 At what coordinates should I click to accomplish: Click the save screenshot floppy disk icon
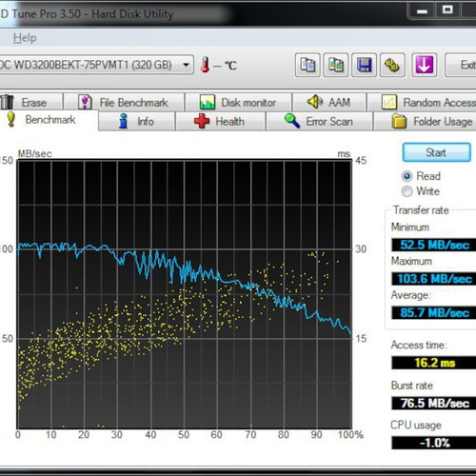364,65
